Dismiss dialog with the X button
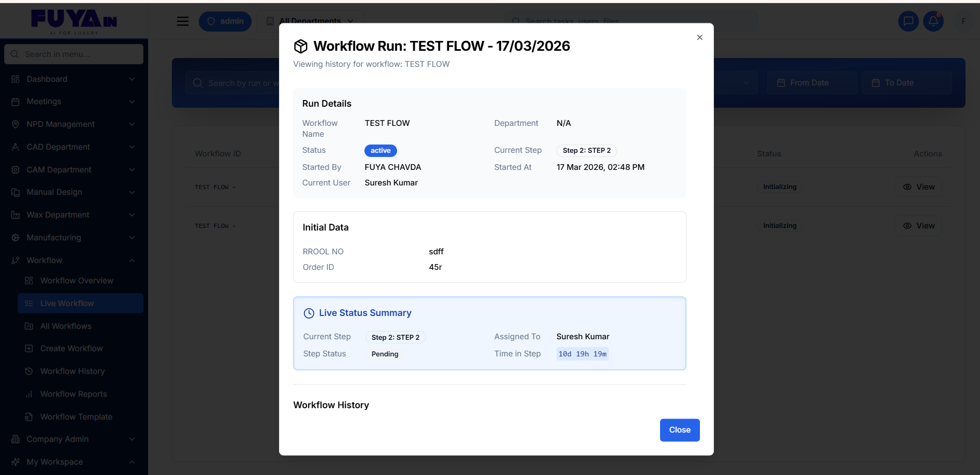The width and height of the screenshot is (980, 475). [699, 37]
